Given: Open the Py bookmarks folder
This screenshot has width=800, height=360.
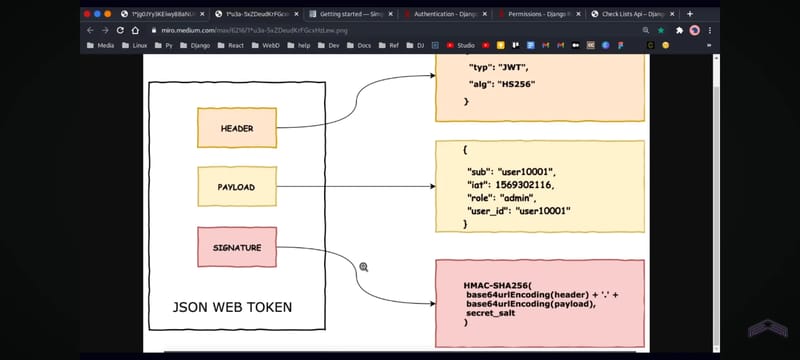Looking at the screenshot, I should (163, 45).
